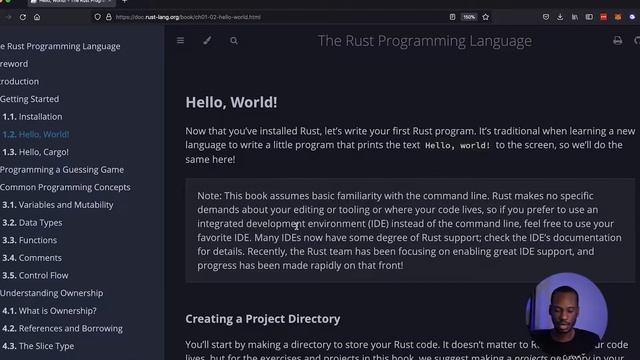Go to 3.3. Functions
The image size is (640, 360).
[x=29, y=240]
